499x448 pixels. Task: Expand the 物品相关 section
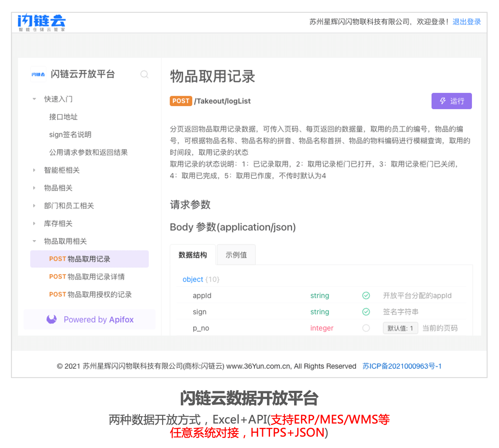click(34, 188)
